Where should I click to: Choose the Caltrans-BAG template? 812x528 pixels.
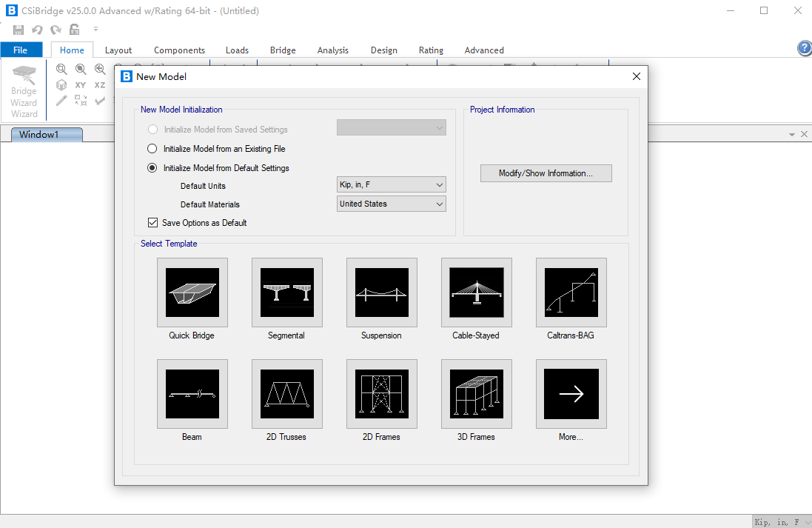pyautogui.click(x=571, y=293)
